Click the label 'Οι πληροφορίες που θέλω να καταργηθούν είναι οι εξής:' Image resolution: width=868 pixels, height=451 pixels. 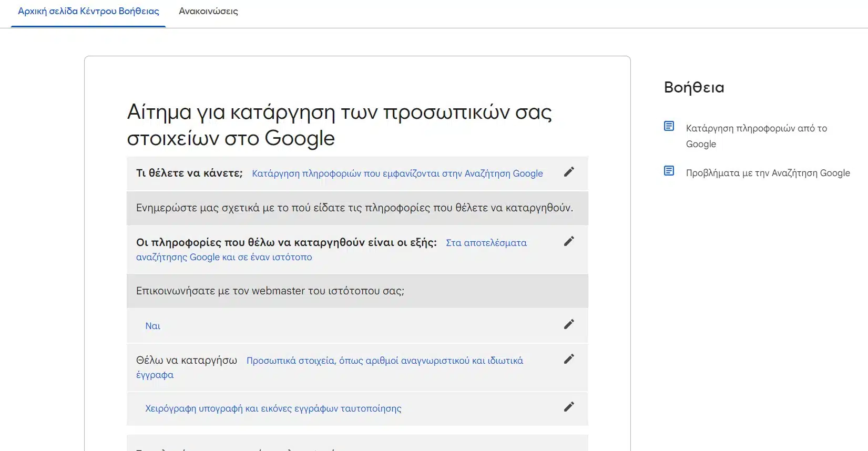pyautogui.click(x=287, y=242)
